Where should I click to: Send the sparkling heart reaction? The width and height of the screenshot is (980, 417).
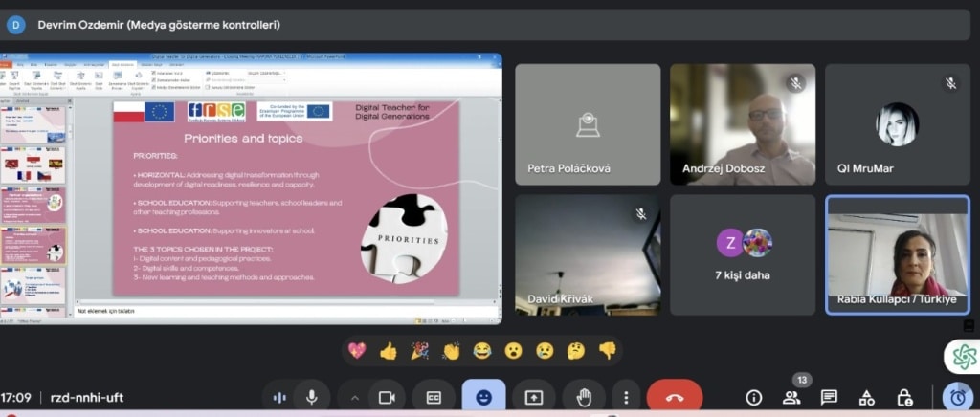pyautogui.click(x=357, y=351)
